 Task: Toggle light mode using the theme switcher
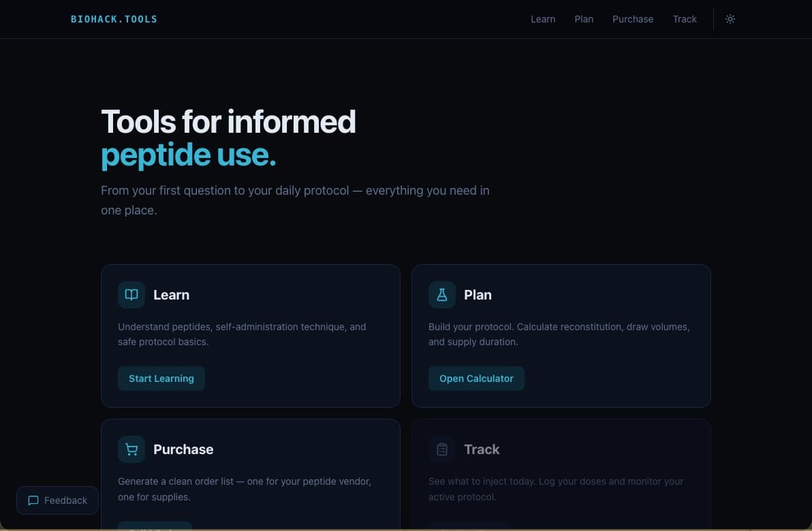click(730, 19)
